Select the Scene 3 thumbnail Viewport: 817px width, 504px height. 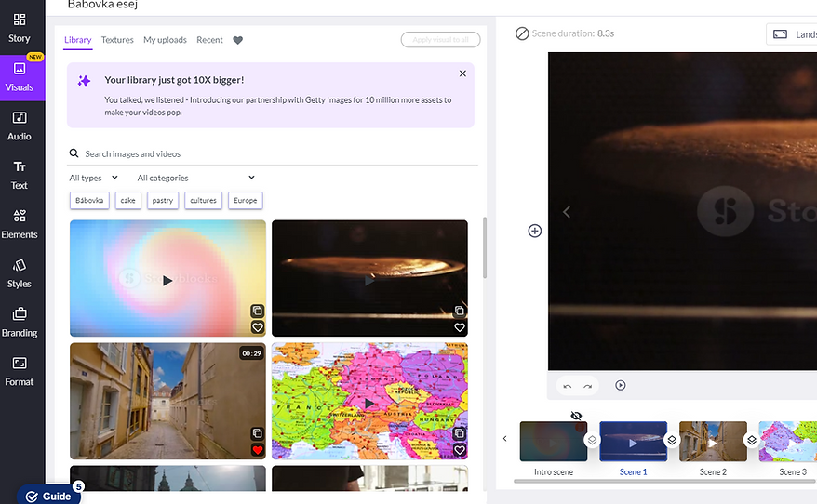tap(788, 442)
